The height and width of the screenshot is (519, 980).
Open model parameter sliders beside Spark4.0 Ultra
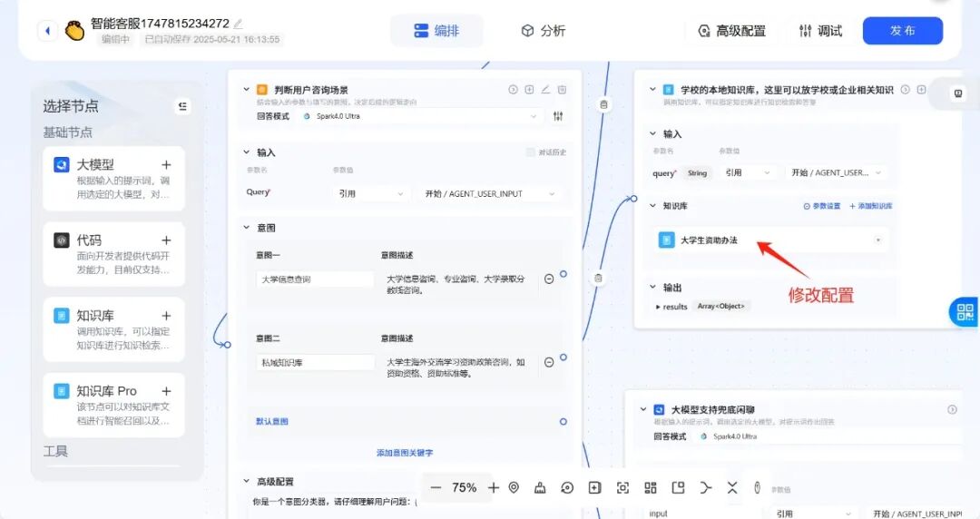(x=558, y=116)
